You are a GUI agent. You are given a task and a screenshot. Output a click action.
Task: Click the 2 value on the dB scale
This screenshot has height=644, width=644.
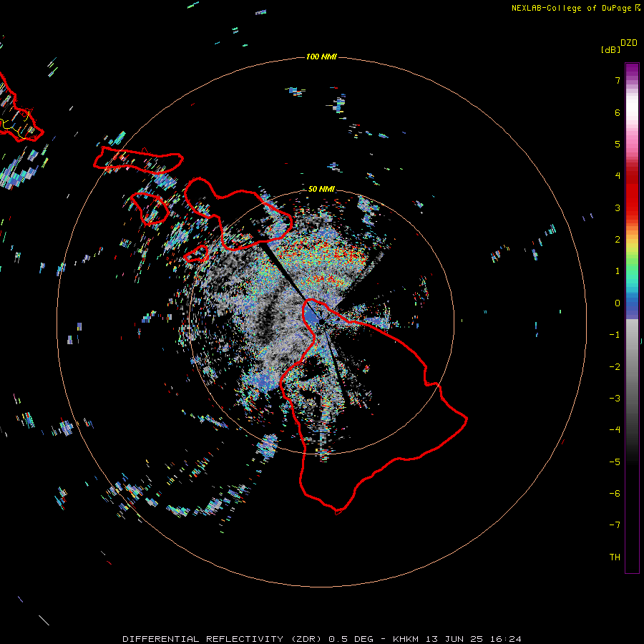pos(618,240)
